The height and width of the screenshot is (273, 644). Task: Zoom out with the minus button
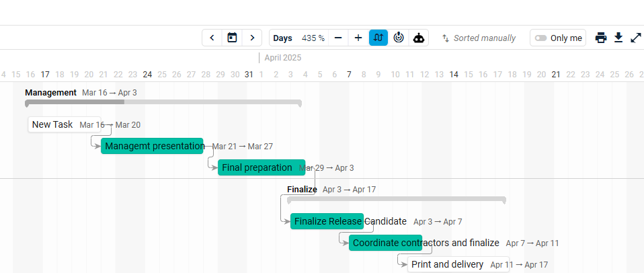tap(338, 38)
